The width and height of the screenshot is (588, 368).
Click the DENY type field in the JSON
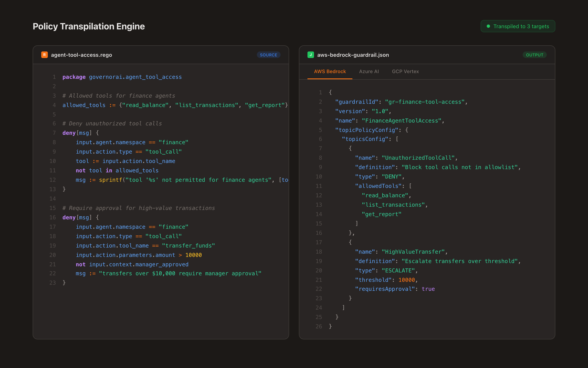point(392,176)
